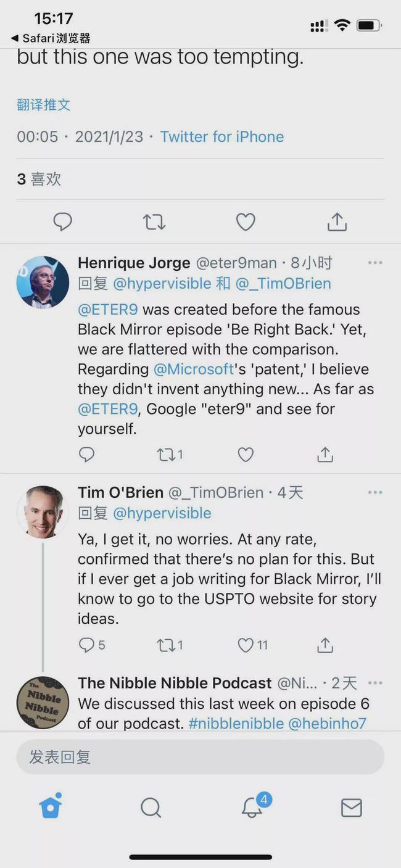The image size is (401, 868).
Task: Tap the 发表回复 reply input field
Action: pyautogui.click(x=200, y=757)
